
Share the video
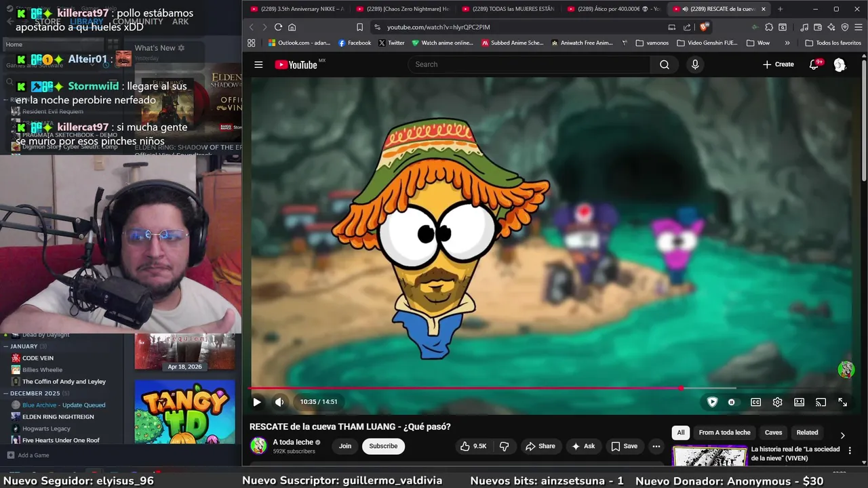[x=540, y=446]
